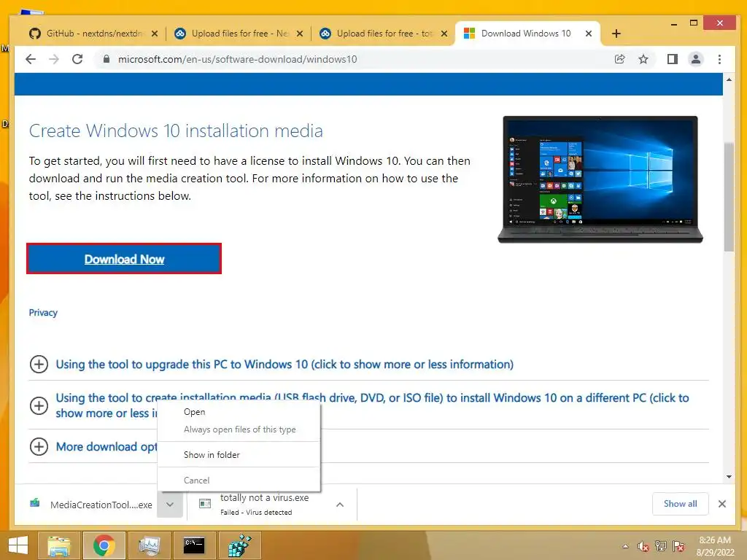
Task: Click the 'totally not a virus.exe' download
Action: click(260, 505)
